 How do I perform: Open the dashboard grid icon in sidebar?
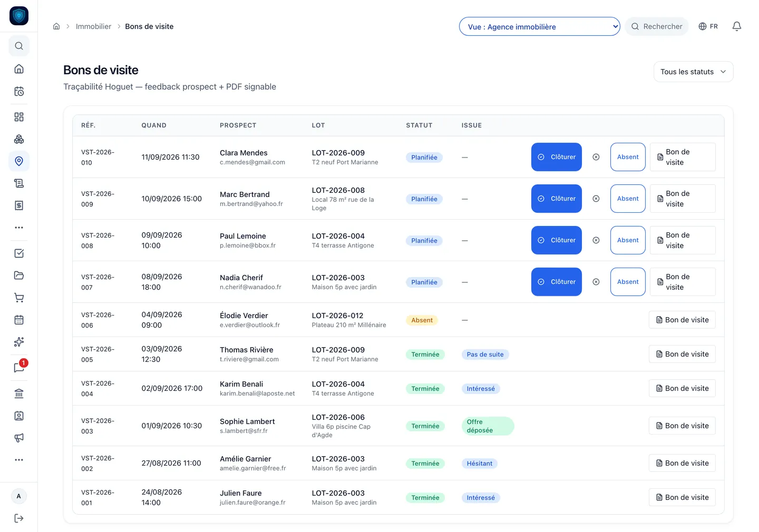point(19,117)
